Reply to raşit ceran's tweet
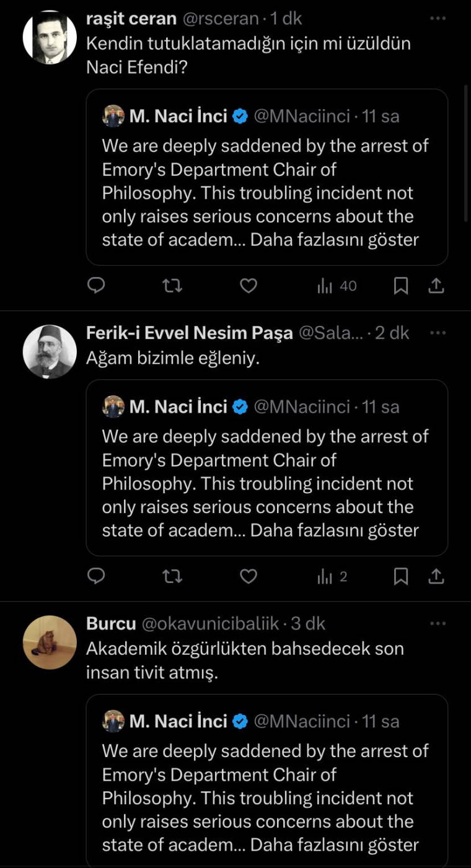Viewport: 471px width, 868px height. (95, 286)
